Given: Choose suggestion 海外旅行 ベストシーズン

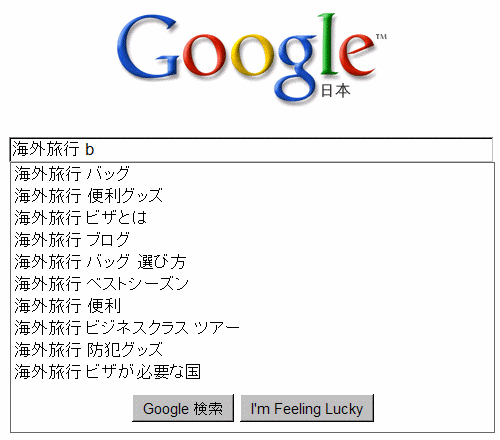Looking at the screenshot, I should click(x=252, y=284).
